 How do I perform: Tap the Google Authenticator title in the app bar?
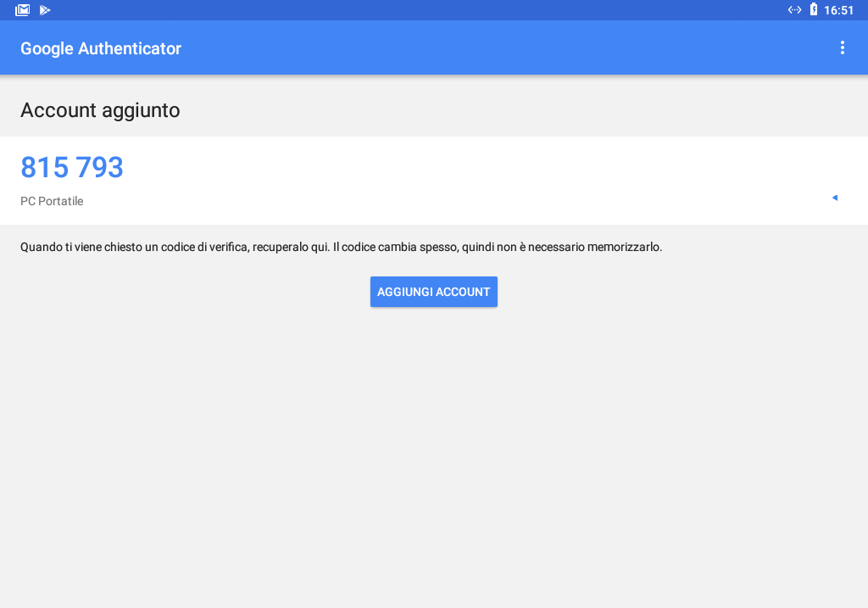click(100, 48)
